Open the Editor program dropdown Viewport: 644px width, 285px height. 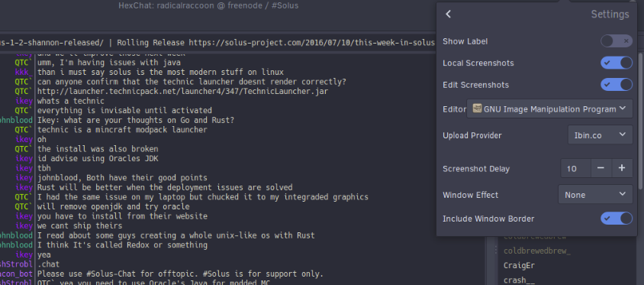coord(549,109)
